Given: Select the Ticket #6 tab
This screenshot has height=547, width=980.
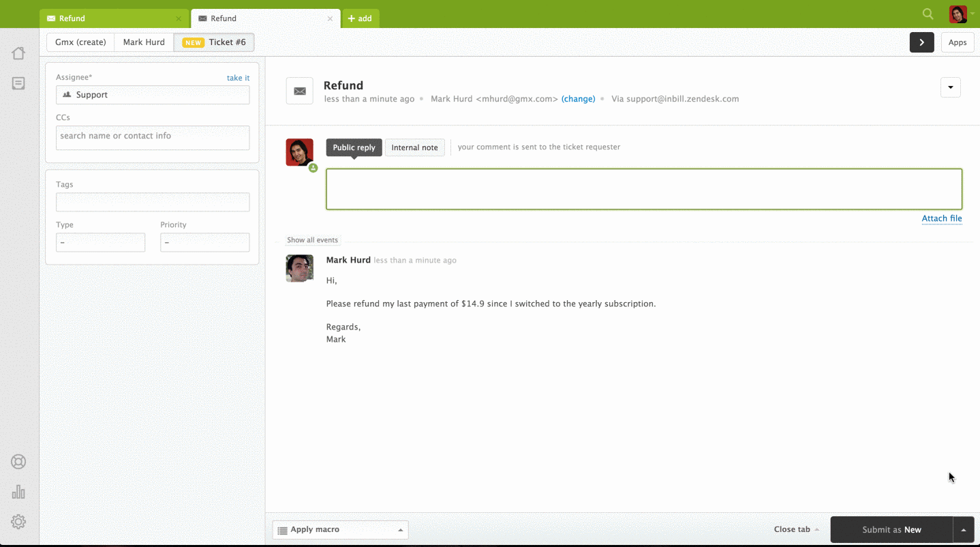Looking at the screenshot, I should pos(214,42).
